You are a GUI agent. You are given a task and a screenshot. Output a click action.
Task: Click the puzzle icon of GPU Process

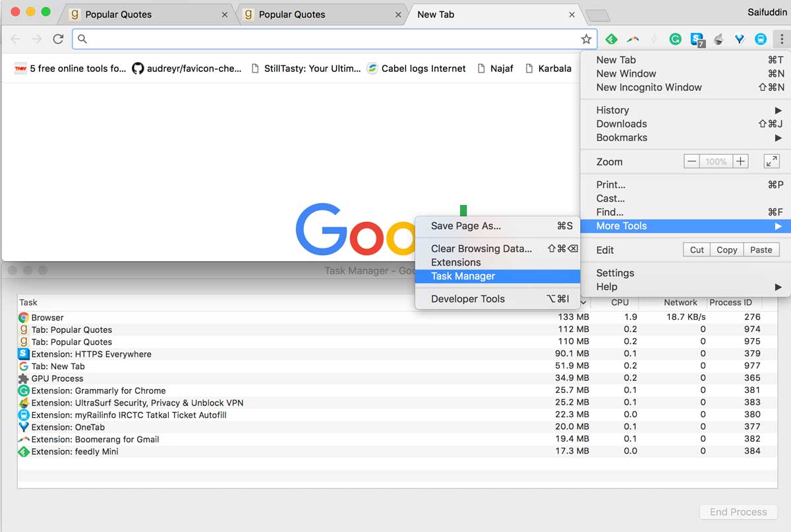coord(24,378)
